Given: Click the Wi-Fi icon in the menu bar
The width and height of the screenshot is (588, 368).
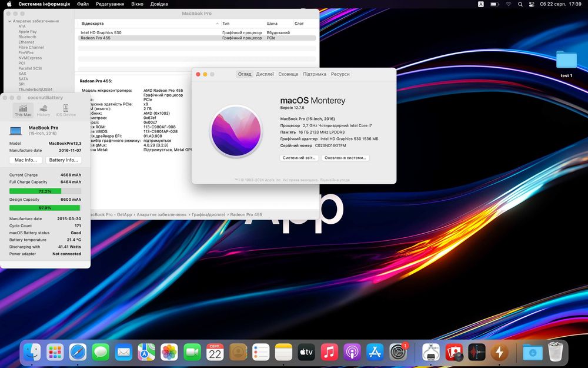Looking at the screenshot, I should pyautogui.click(x=508, y=4).
